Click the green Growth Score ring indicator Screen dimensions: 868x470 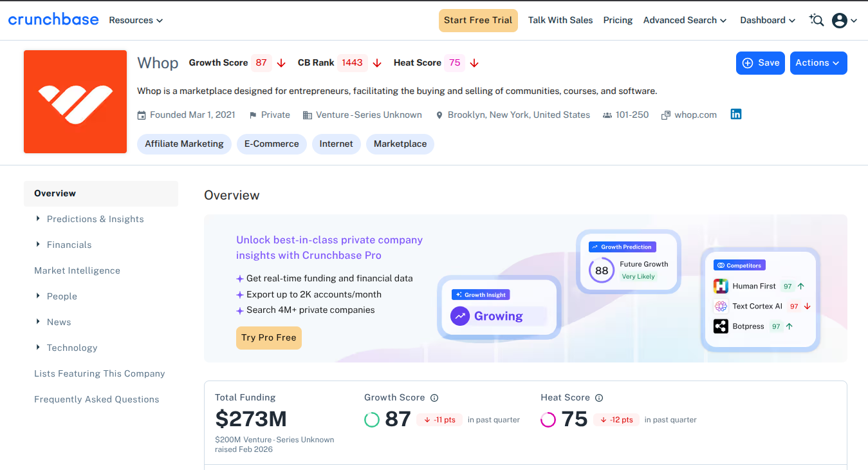click(372, 420)
